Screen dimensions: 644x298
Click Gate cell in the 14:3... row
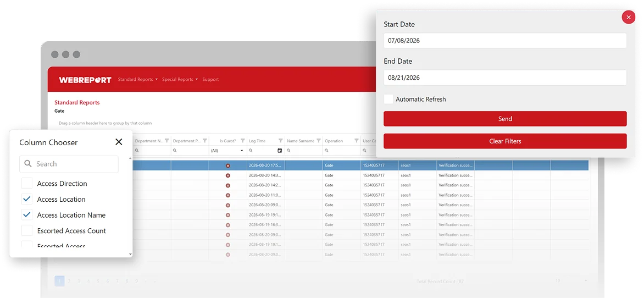[329, 175]
